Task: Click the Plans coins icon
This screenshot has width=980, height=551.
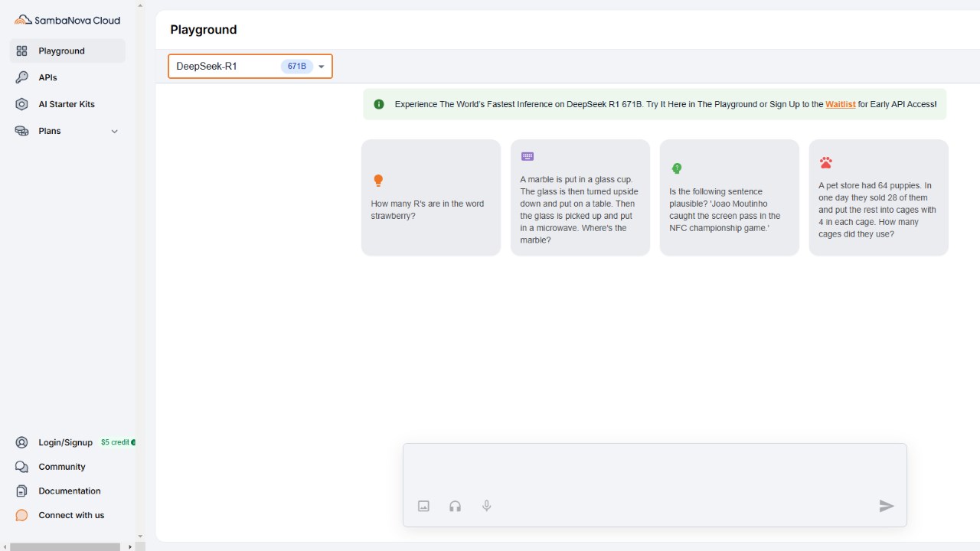Action: coord(22,131)
